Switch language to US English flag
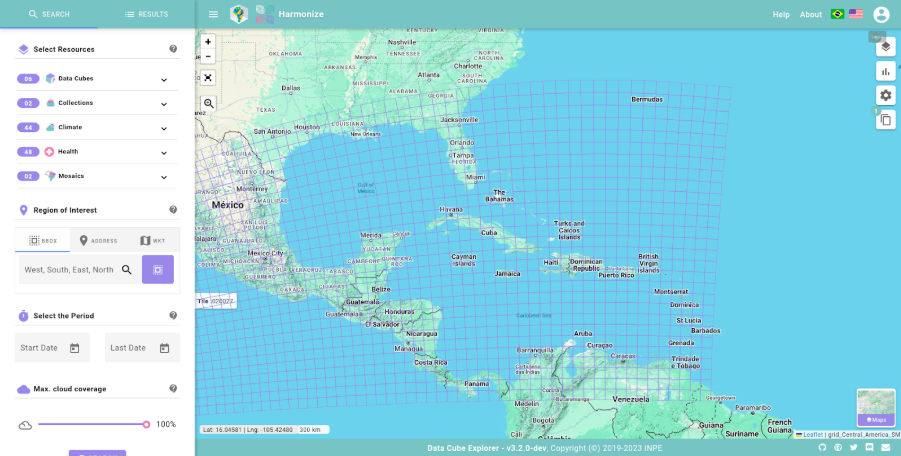Viewport: 901px width, 456px height. tap(856, 14)
